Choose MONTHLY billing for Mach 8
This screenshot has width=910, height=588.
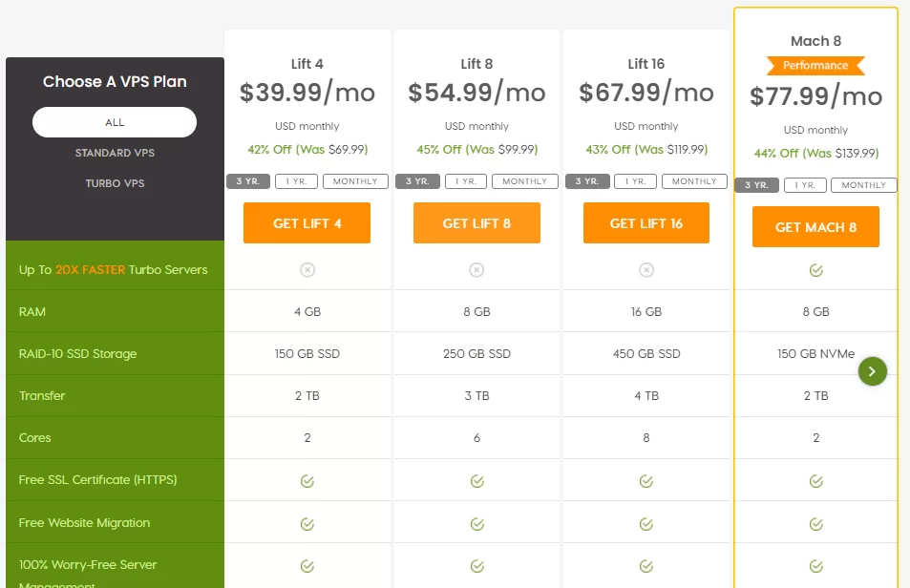click(864, 185)
